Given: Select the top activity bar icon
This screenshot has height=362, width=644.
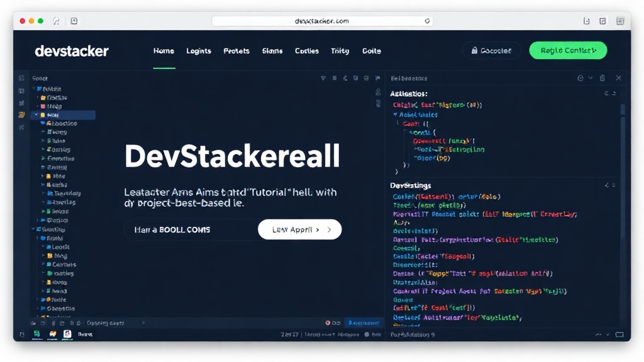Looking at the screenshot, I should 21,78.
